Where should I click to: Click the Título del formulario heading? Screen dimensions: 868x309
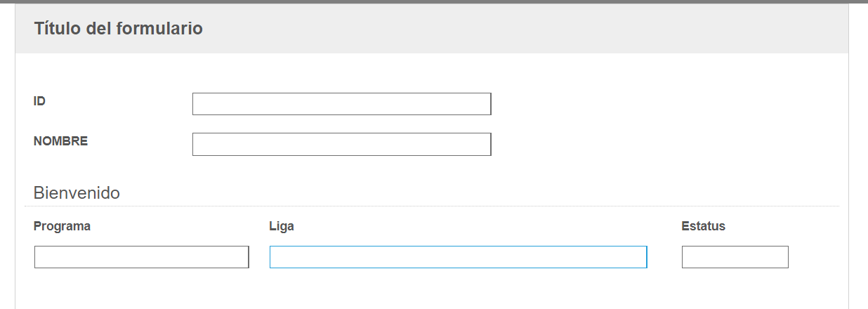pyautogui.click(x=118, y=29)
